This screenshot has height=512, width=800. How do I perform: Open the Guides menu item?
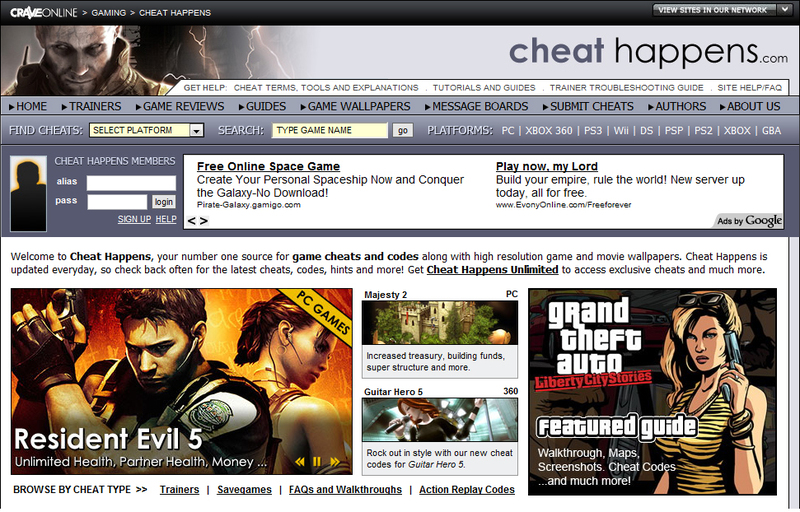[262, 106]
